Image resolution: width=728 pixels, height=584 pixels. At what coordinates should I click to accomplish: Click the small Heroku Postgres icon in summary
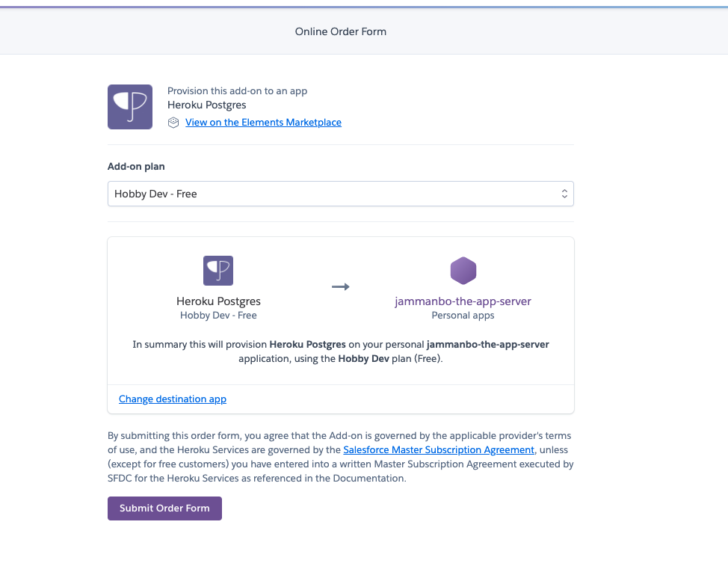point(218,271)
